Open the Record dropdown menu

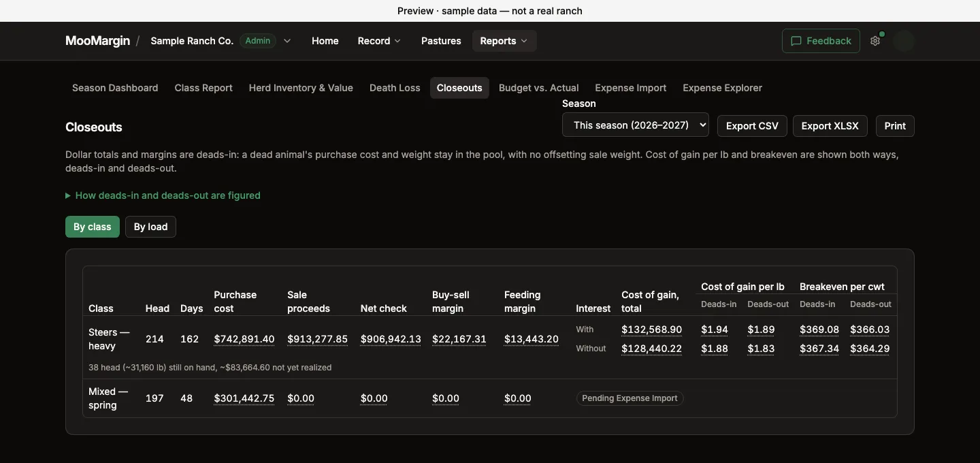[379, 41]
